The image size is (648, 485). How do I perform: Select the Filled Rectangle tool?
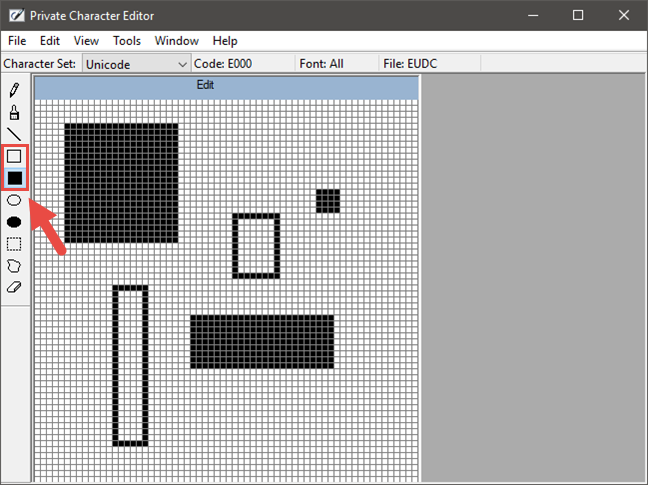coord(14,178)
